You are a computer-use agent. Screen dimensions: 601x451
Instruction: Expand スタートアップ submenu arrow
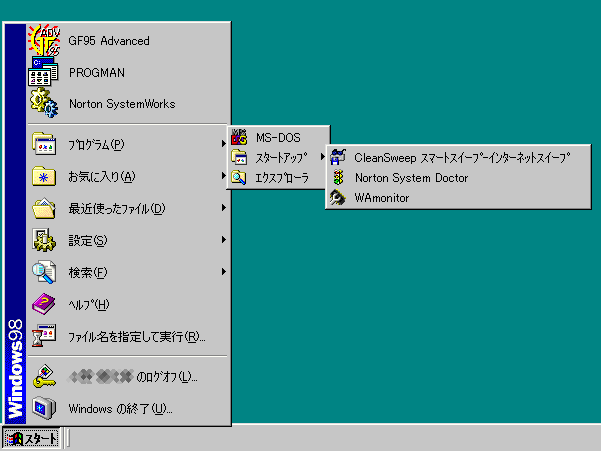(322, 157)
